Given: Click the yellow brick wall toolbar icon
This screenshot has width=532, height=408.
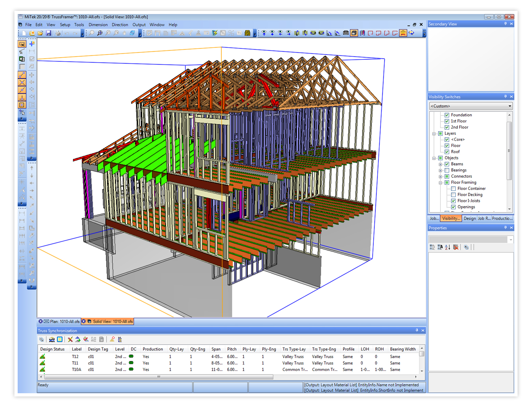Looking at the screenshot, I should (247, 33).
